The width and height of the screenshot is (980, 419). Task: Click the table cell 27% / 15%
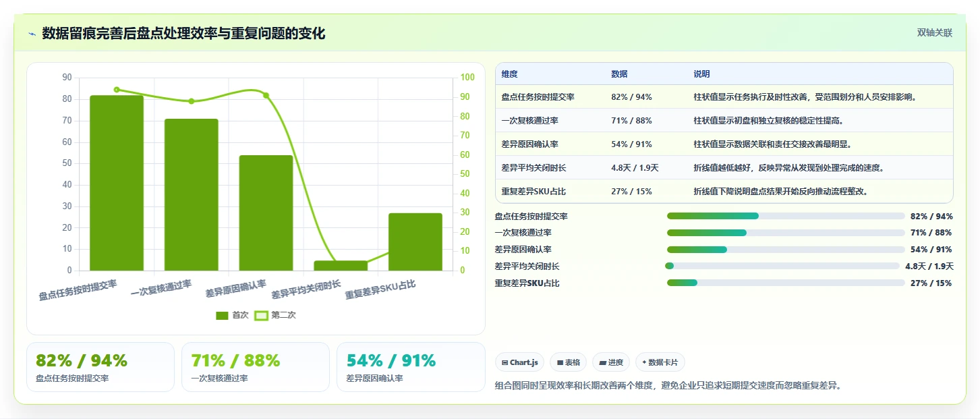coord(631,191)
